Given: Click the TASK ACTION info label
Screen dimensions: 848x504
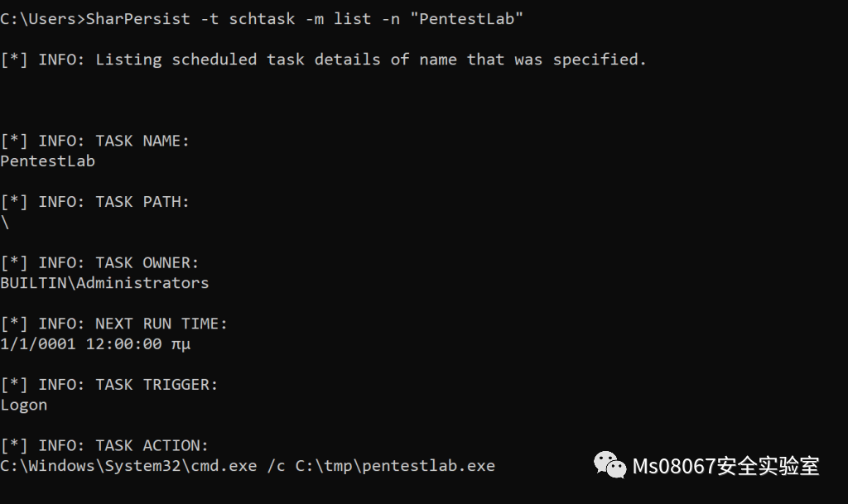Looking at the screenshot, I should click(104, 446).
